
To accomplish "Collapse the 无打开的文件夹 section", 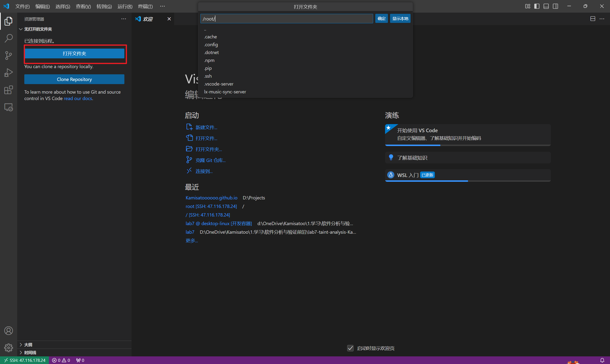I will (74, 29).
